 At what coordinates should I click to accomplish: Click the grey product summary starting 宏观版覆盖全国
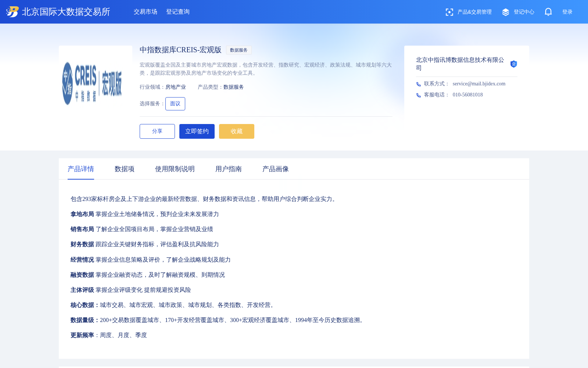coord(266,69)
